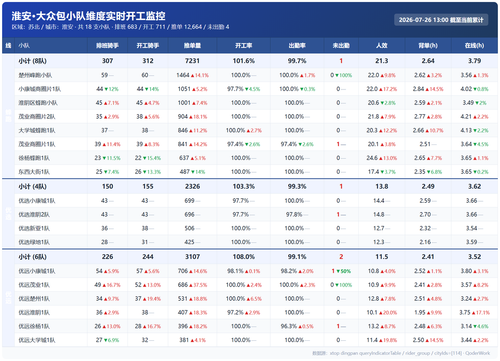Click the cell 846 ▲11.2%

tap(192, 130)
